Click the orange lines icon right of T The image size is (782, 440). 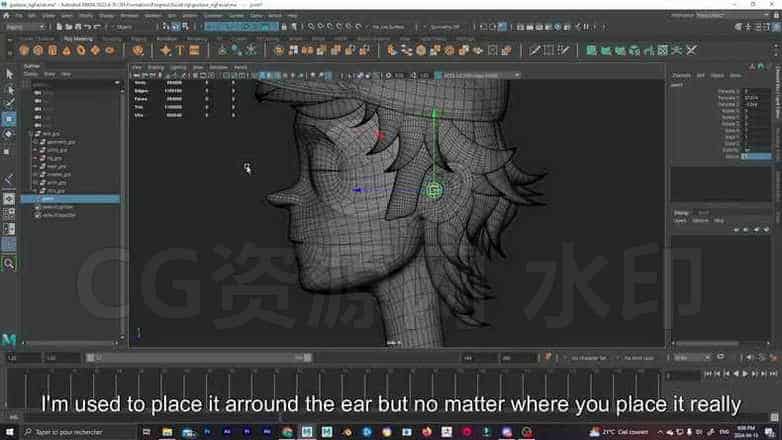click(x=195, y=50)
